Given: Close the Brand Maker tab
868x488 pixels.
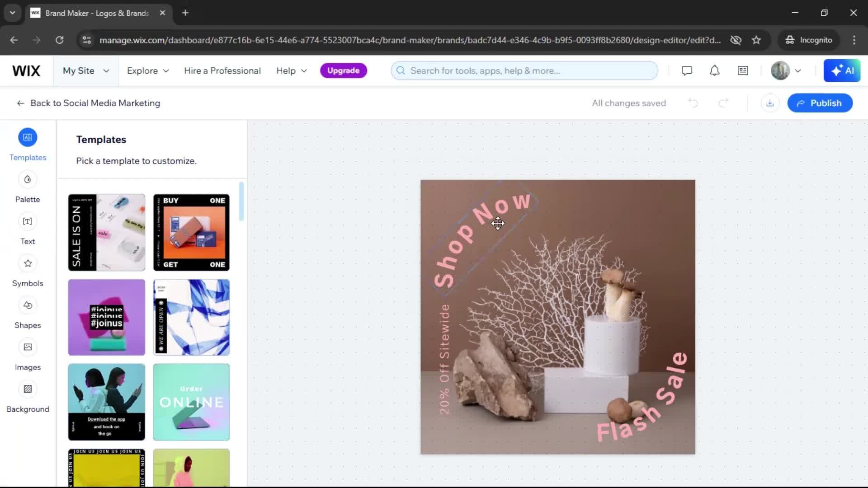Looking at the screenshot, I should point(162,13).
